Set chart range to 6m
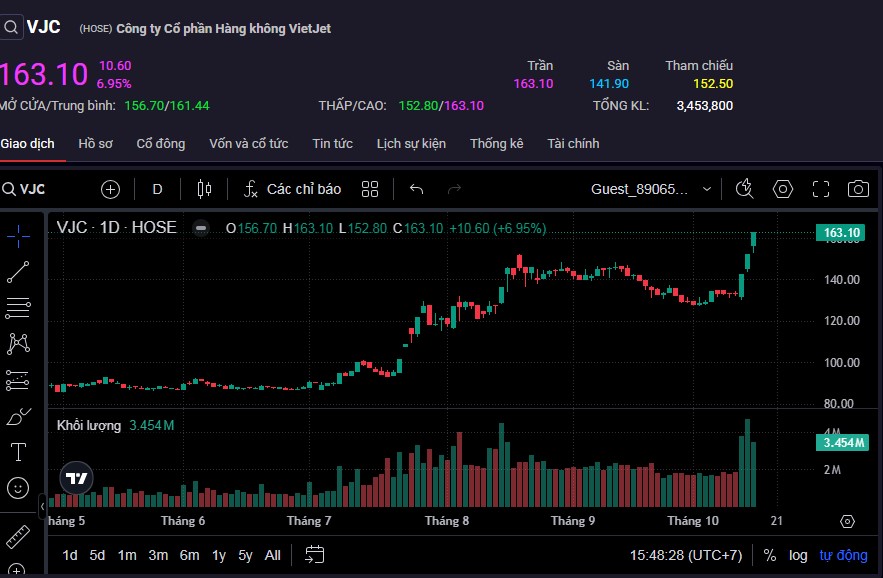 [x=189, y=555]
